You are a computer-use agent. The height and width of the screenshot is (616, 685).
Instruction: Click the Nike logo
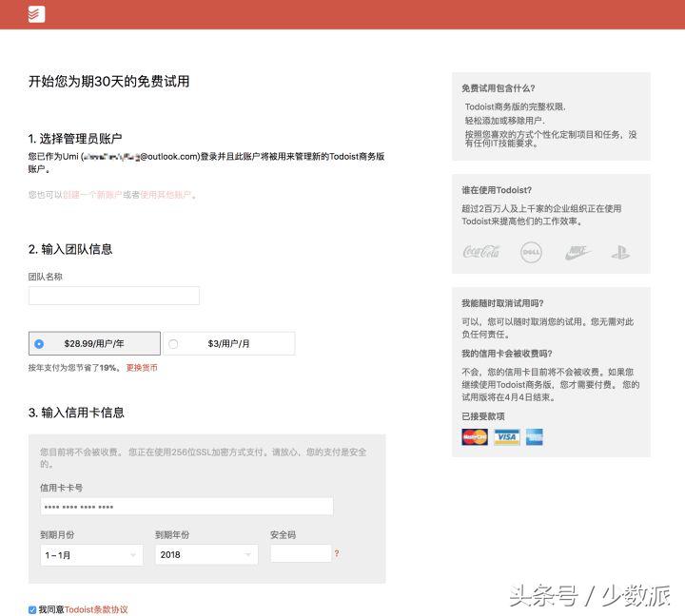577,252
